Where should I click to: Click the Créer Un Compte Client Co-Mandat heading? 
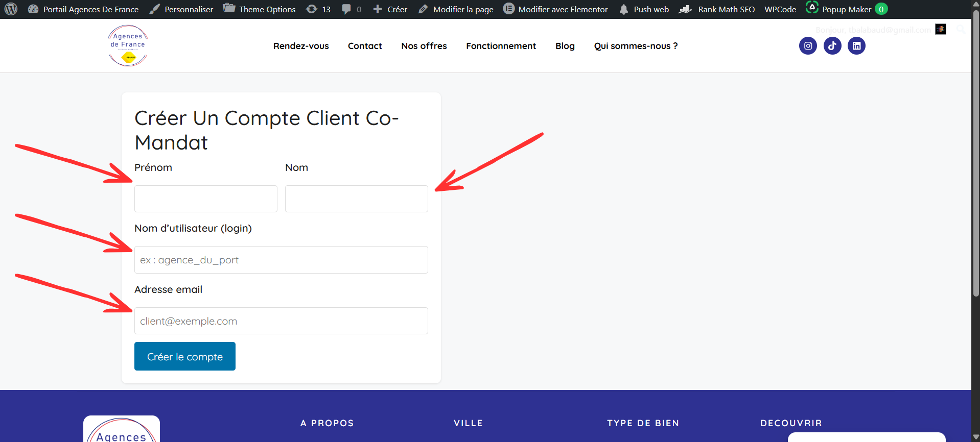tap(267, 130)
